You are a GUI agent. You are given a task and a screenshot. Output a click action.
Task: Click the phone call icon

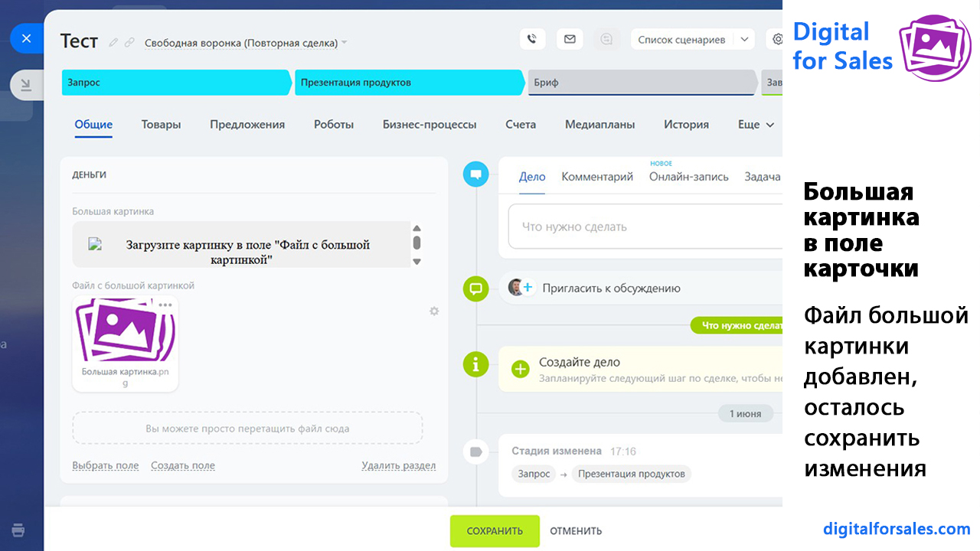click(532, 39)
